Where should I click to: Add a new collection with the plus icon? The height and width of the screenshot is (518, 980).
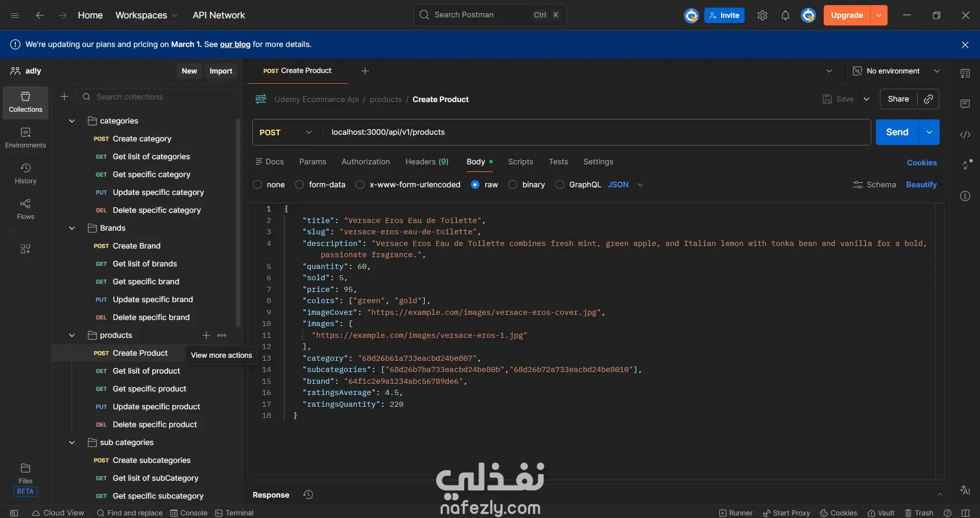64,96
